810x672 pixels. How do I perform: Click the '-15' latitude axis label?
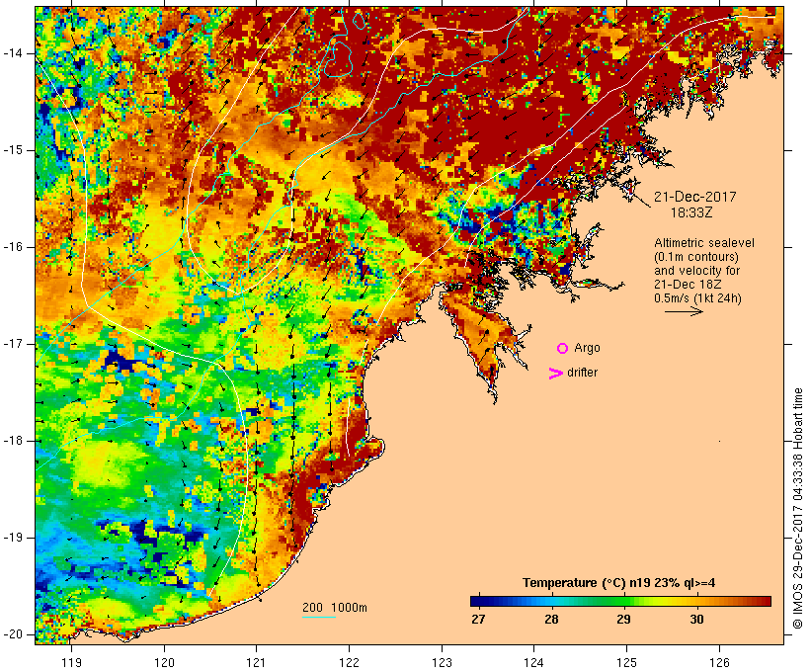[13, 150]
